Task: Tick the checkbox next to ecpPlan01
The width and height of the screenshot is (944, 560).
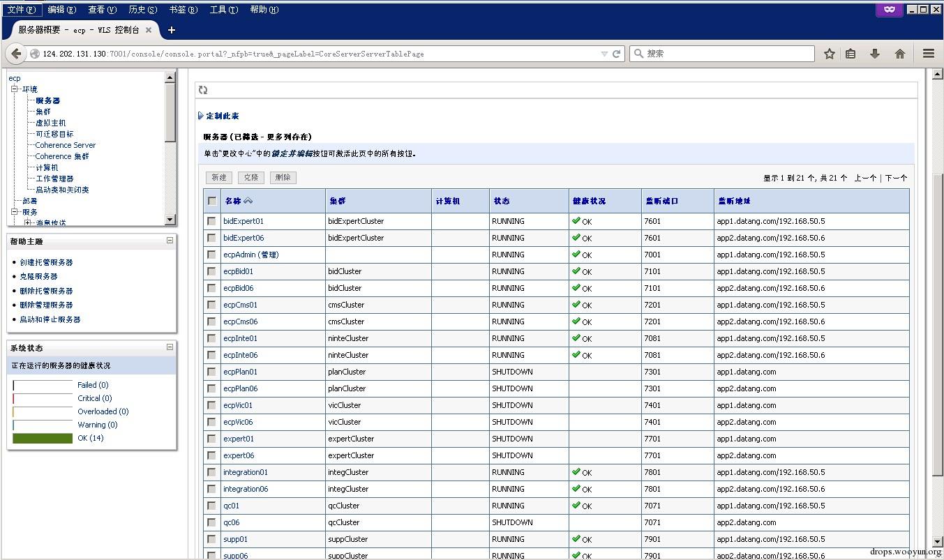Action: point(212,372)
